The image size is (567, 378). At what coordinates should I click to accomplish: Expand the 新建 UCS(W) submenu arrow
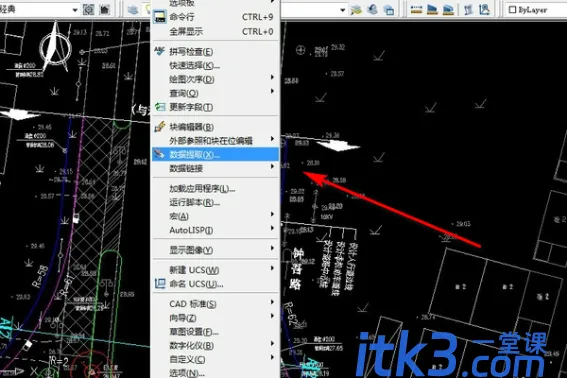pos(272,268)
